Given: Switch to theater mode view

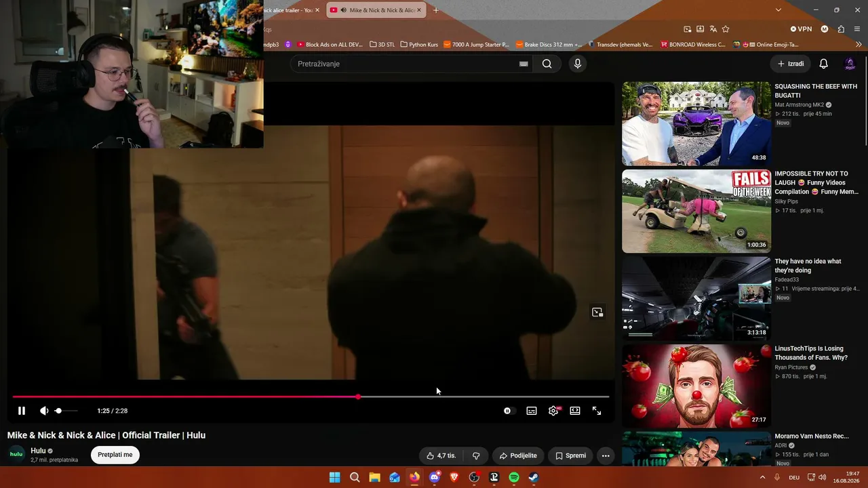Looking at the screenshot, I should click(x=575, y=411).
